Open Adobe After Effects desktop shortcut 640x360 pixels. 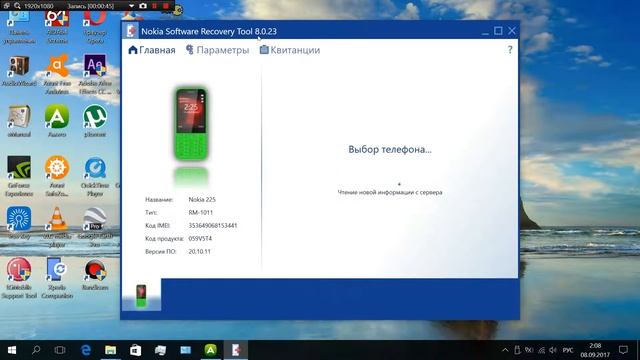pyautogui.click(x=95, y=75)
